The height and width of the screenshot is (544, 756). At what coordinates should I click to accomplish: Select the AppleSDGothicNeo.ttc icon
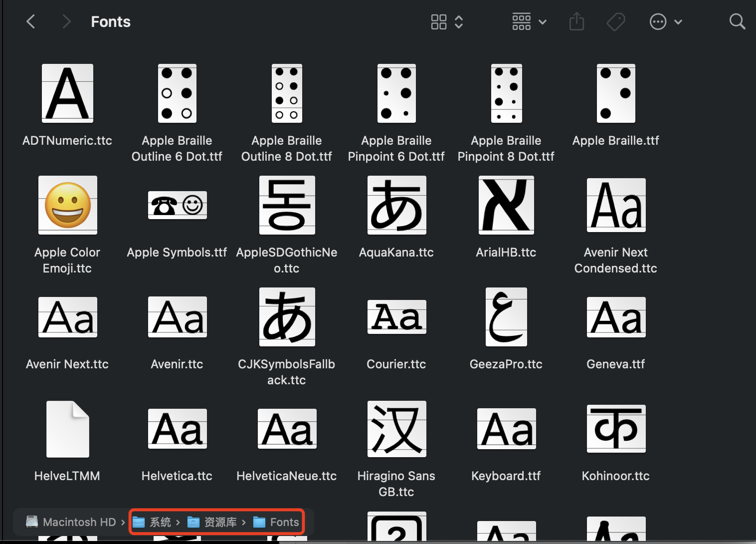pyautogui.click(x=287, y=205)
